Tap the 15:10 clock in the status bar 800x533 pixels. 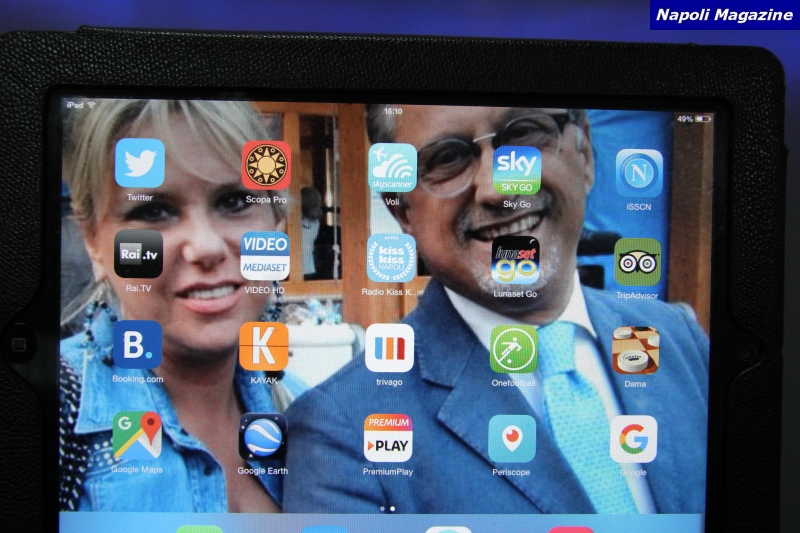[393, 111]
